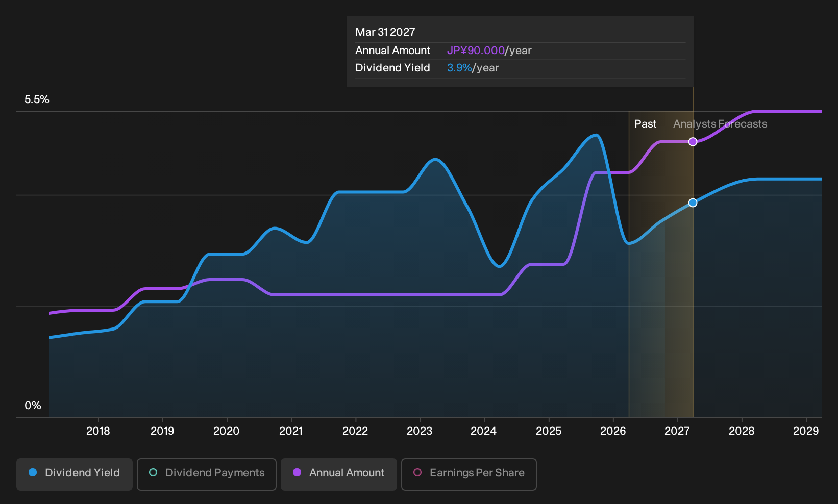This screenshot has width=838, height=504.
Task: Toggle the Dividend Payments series
Action: tap(207, 474)
